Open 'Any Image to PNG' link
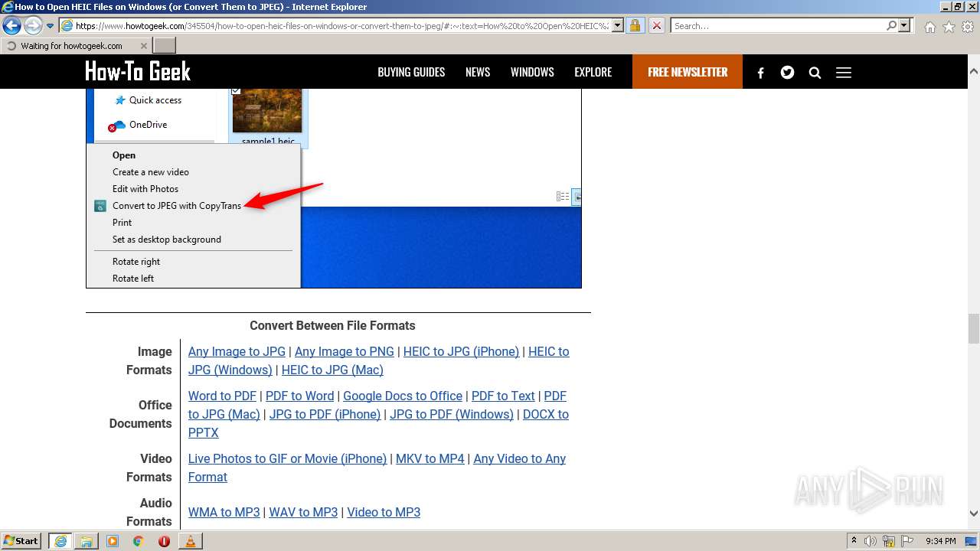Image resolution: width=980 pixels, height=551 pixels. coord(345,351)
